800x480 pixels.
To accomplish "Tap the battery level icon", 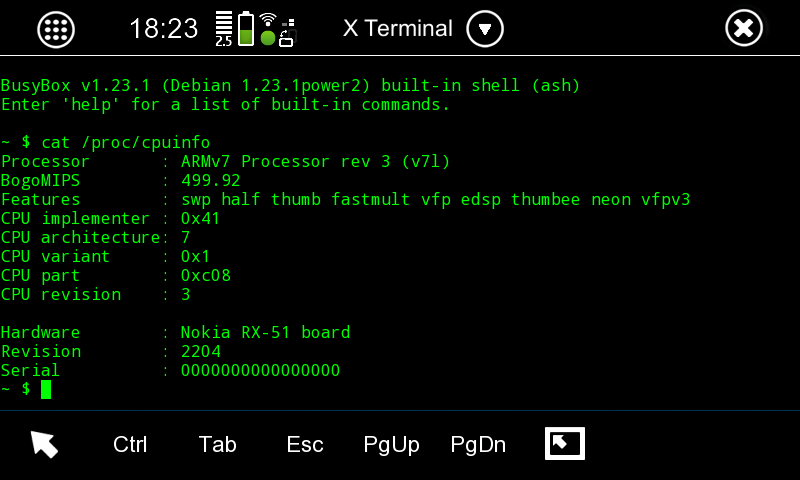I will click(x=246, y=29).
